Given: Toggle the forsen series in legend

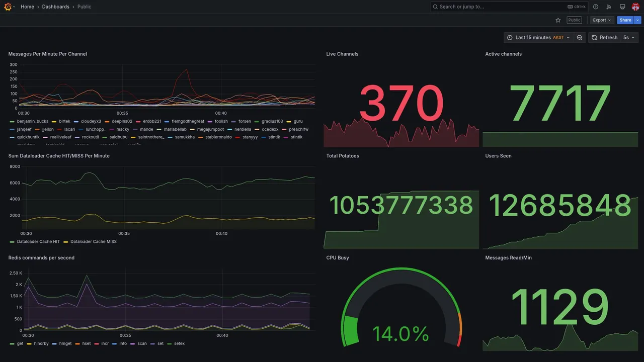Looking at the screenshot, I should (x=245, y=121).
